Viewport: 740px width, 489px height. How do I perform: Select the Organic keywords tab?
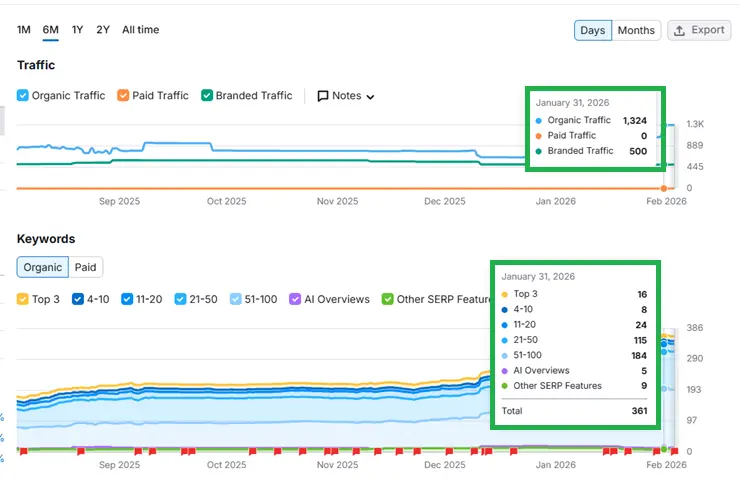click(43, 267)
